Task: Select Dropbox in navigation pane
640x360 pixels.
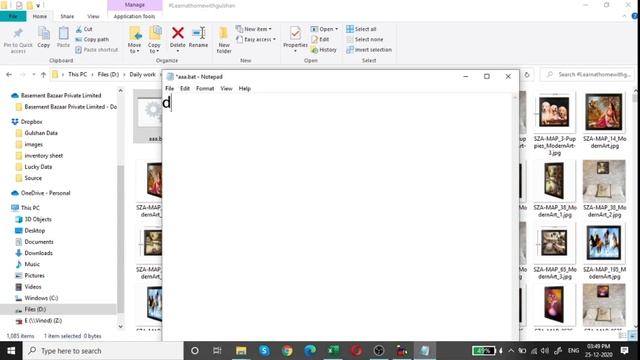Action: 31,122
